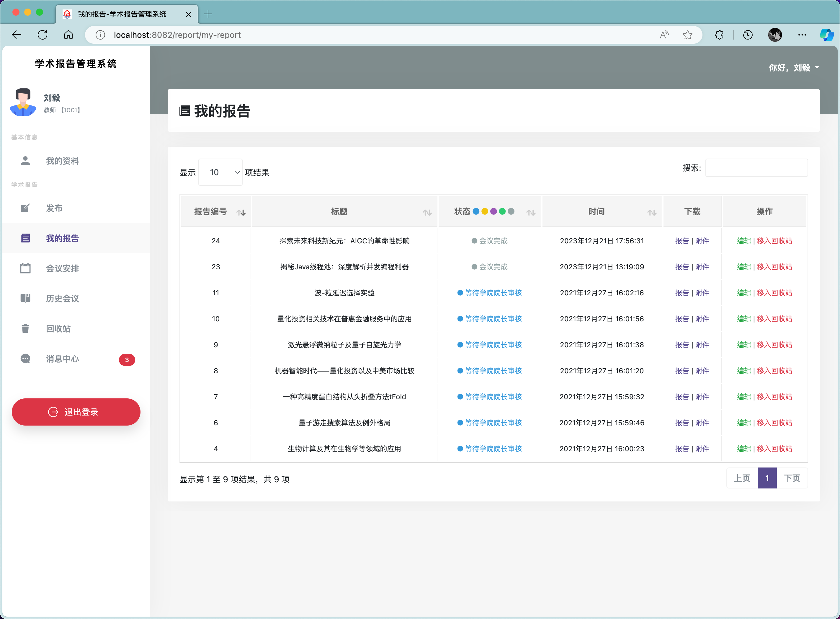The height and width of the screenshot is (619, 840).
Task: Click the 我的报告 browser tab
Action: click(122, 14)
